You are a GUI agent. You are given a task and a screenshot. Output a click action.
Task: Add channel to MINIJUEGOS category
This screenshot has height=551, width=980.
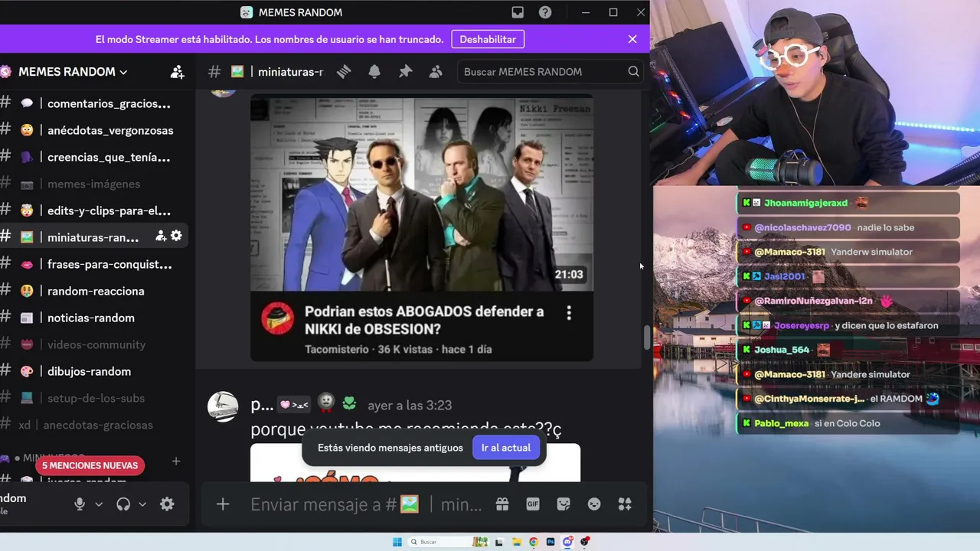pyautogui.click(x=176, y=461)
